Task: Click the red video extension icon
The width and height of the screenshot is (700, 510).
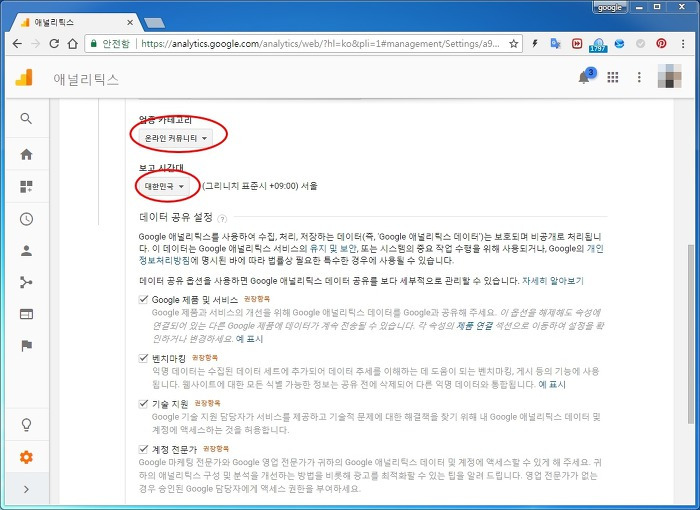Action: 577,43
